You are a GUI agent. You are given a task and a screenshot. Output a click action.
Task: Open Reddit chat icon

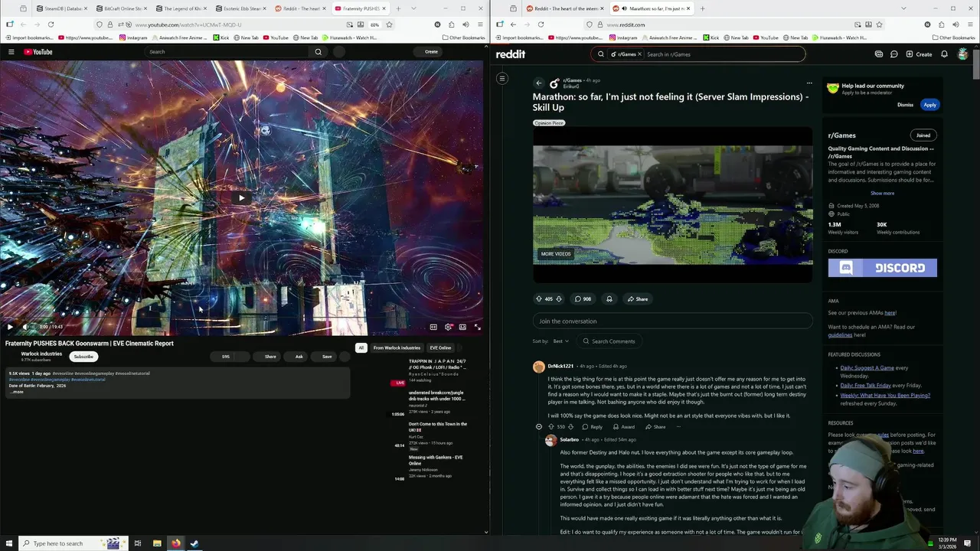pos(893,54)
